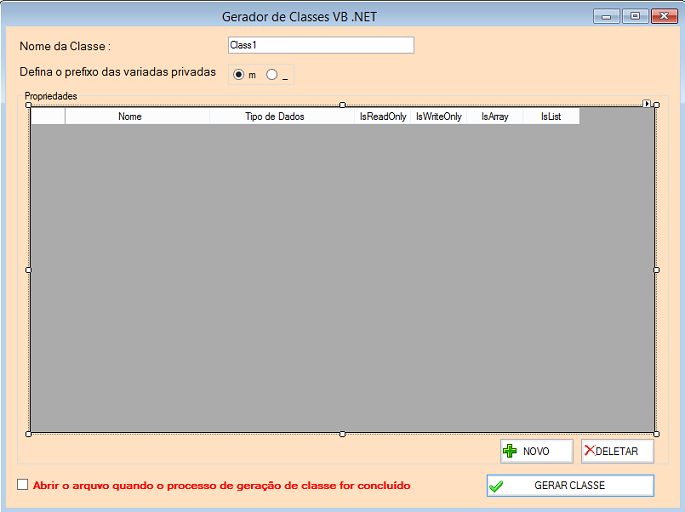This screenshot has width=685, height=512.
Task: Click the Nome da Classe label
Action: click(65, 46)
